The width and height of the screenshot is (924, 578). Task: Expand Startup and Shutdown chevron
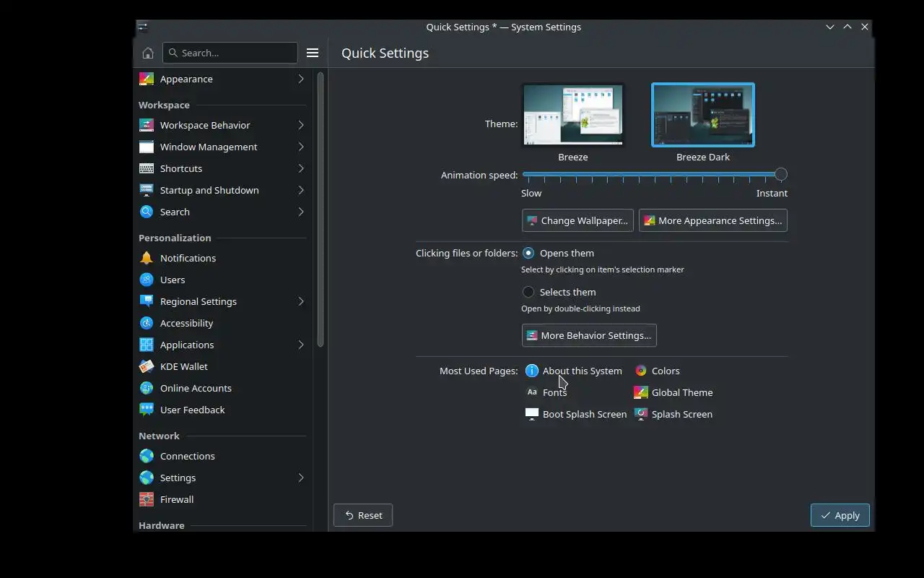point(301,190)
